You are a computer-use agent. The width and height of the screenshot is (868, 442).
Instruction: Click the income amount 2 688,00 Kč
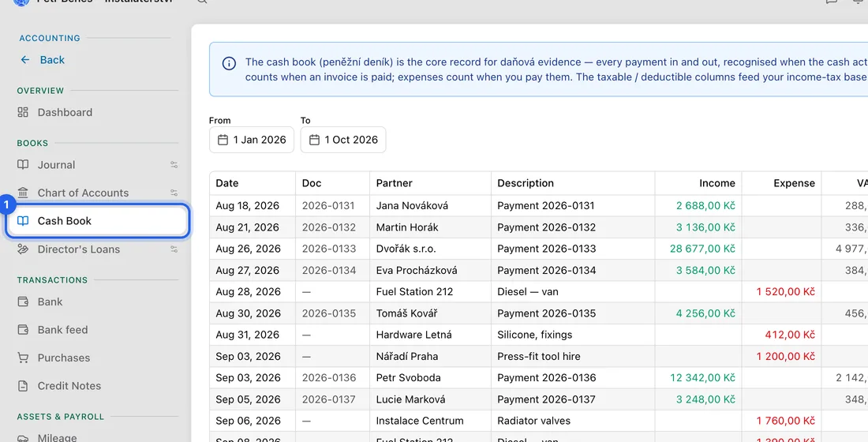[x=705, y=205]
